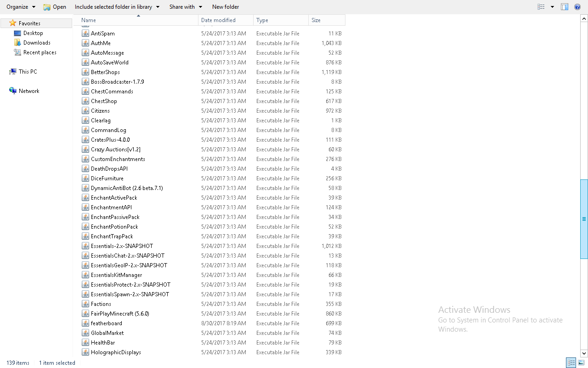This screenshot has height=368, width=588.
Task: Select the ChestCommands file name
Action: click(112, 92)
